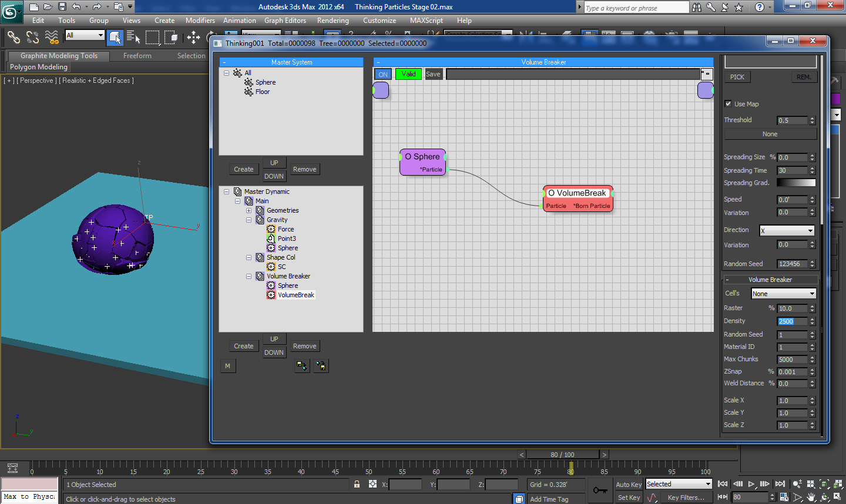This screenshot has height=504, width=846.
Task: Click the Maximize Viewport Toggle icon
Action: point(838,497)
